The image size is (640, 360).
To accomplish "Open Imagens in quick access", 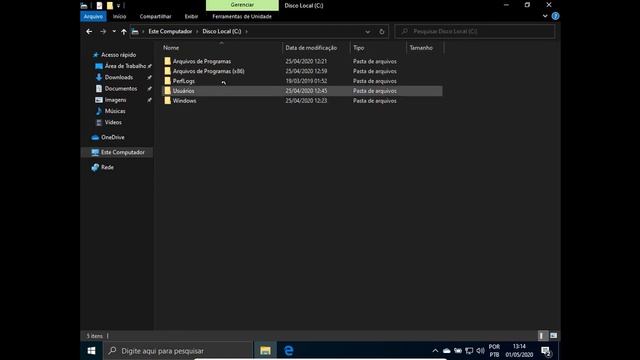I will coord(116,100).
